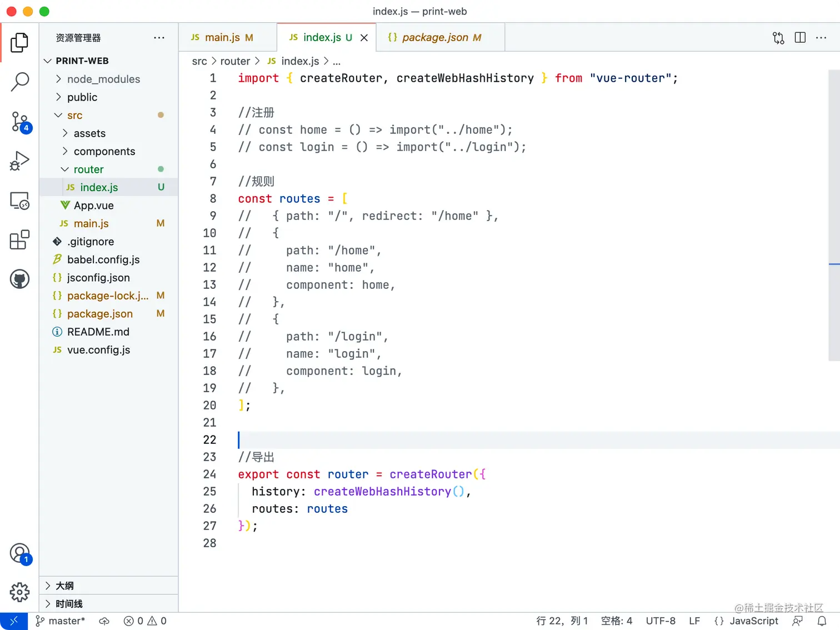
Task: Click the breadcrumb ellipsis symbol segment
Action: pos(336,61)
